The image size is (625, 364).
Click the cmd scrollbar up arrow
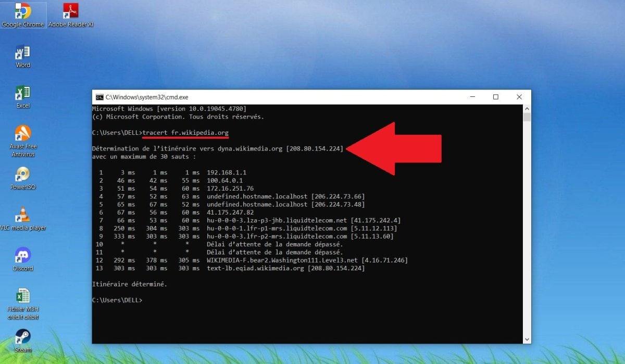[x=527, y=108]
